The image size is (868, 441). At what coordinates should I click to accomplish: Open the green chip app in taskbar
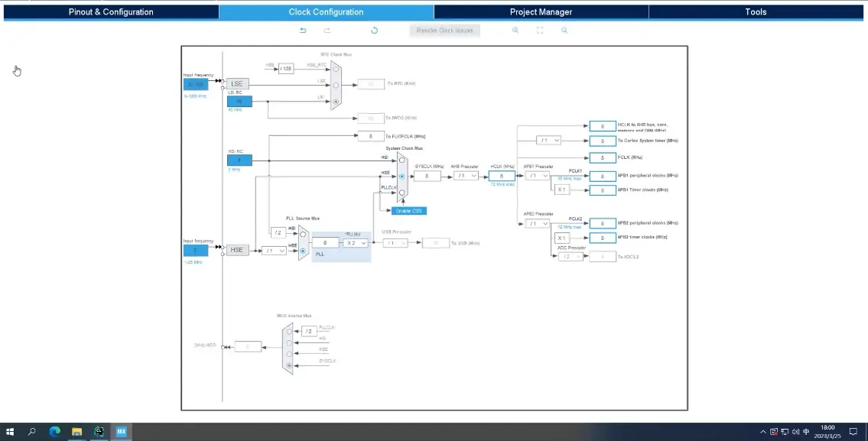point(99,432)
